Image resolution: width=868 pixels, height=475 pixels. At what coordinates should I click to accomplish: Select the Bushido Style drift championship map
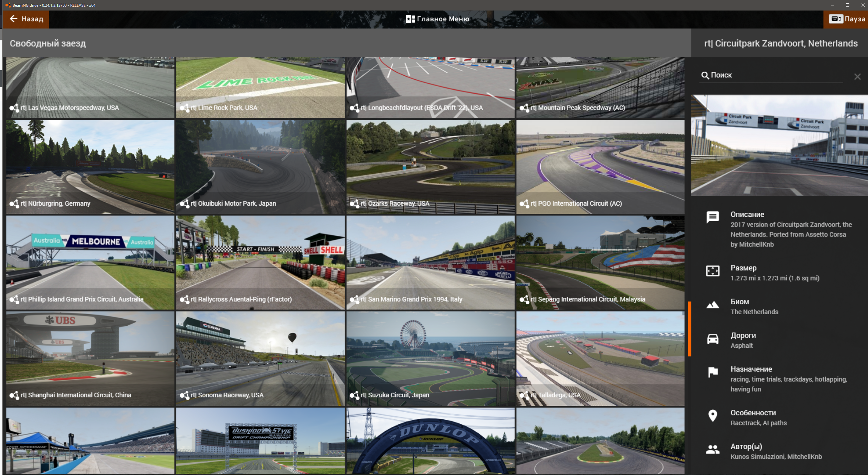coord(260,441)
